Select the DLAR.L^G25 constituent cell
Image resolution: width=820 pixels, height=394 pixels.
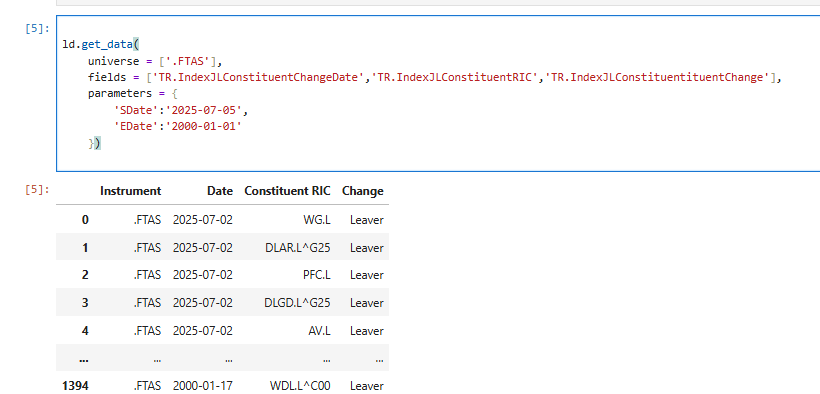[298, 248]
